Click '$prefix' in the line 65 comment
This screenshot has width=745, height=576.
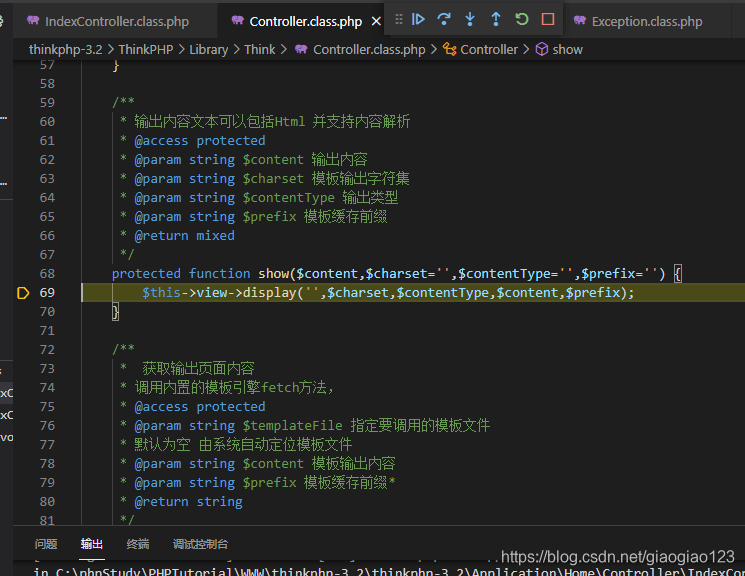(x=269, y=217)
